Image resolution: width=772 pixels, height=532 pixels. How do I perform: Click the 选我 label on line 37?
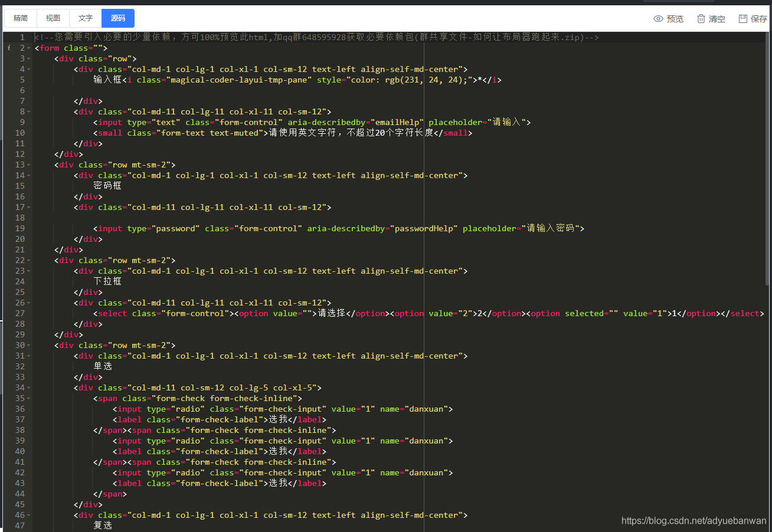[x=278, y=419]
